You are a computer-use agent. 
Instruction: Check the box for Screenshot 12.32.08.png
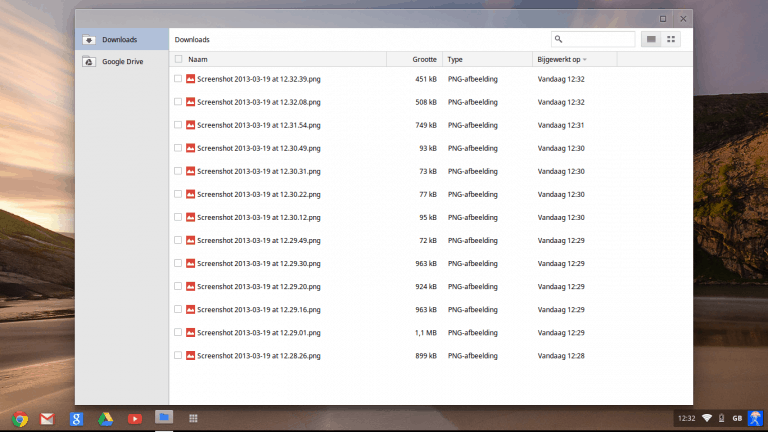point(178,102)
